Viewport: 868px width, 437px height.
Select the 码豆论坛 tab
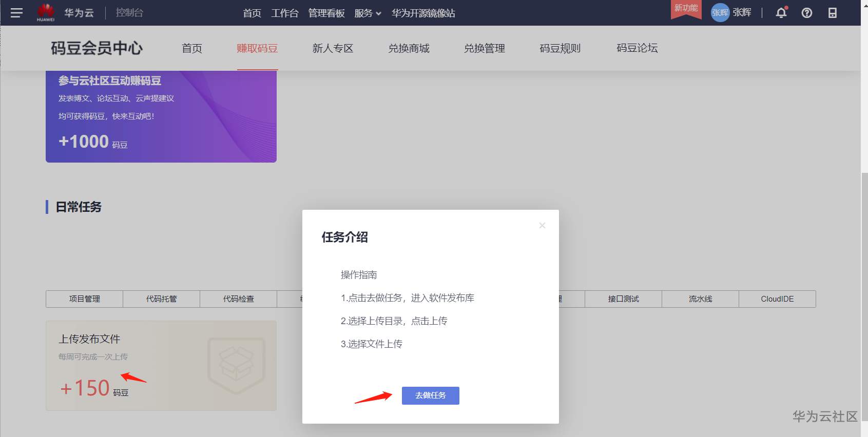pyautogui.click(x=637, y=48)
